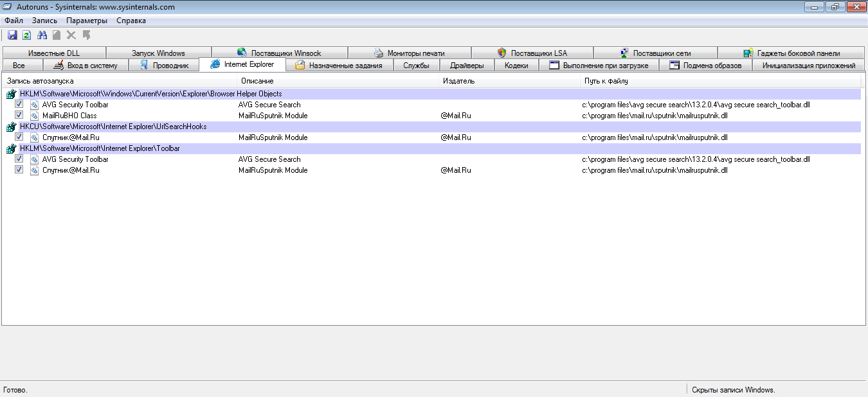Disable the MailRuBHO Class entry checkbox

19,115
